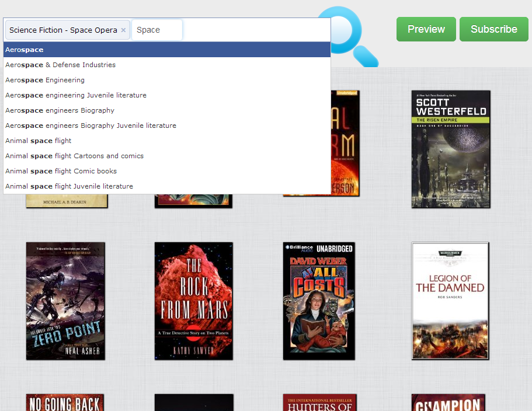Click the Subscribe button
This screenshot has width=532, height=411.
tap(494, 29)
